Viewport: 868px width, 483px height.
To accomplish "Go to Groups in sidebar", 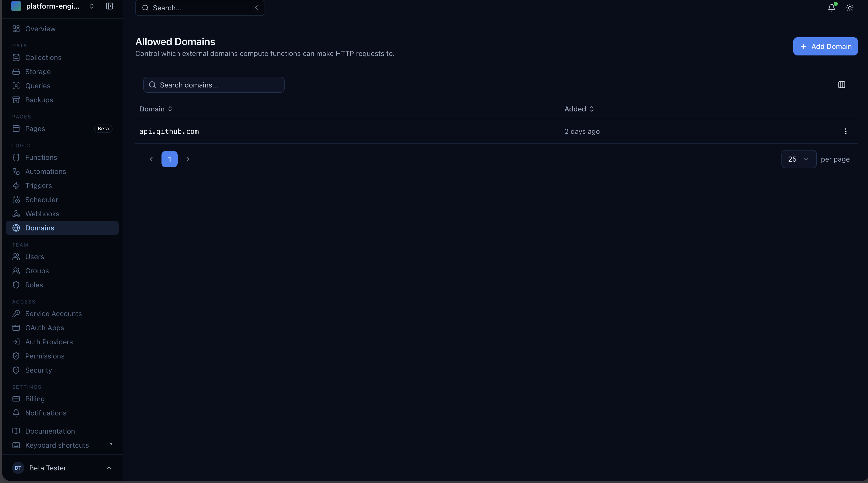I will coord(62,271).
